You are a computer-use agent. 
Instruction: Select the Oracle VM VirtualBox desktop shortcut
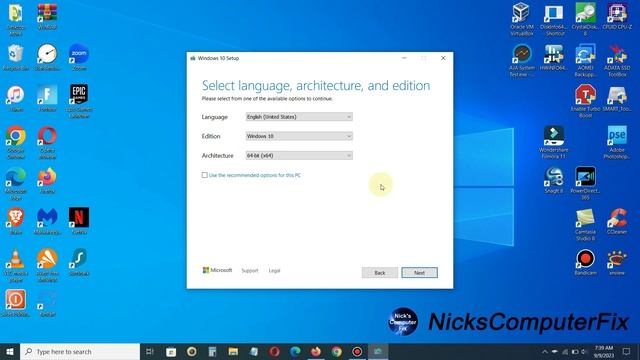point(522,19)
